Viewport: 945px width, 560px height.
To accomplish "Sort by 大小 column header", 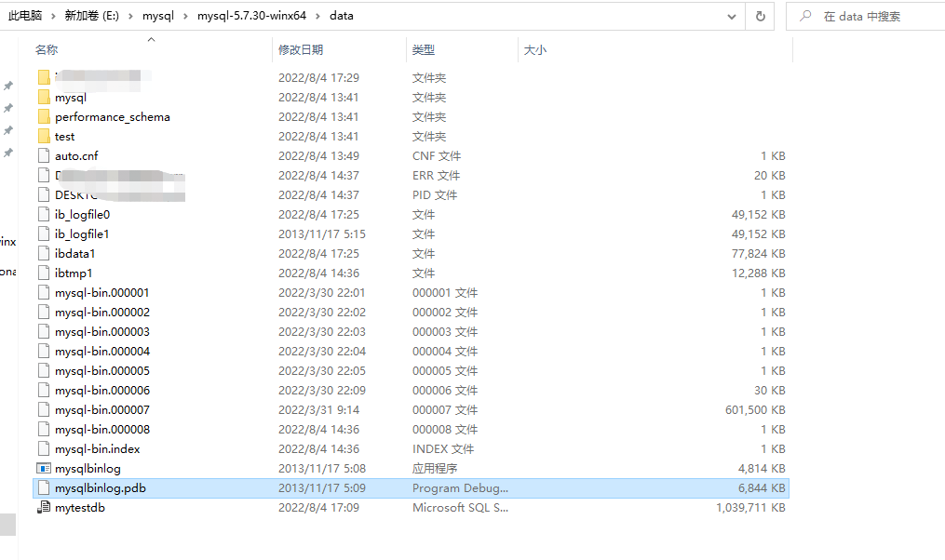I will pyautogui.click(x=534, y=50).
